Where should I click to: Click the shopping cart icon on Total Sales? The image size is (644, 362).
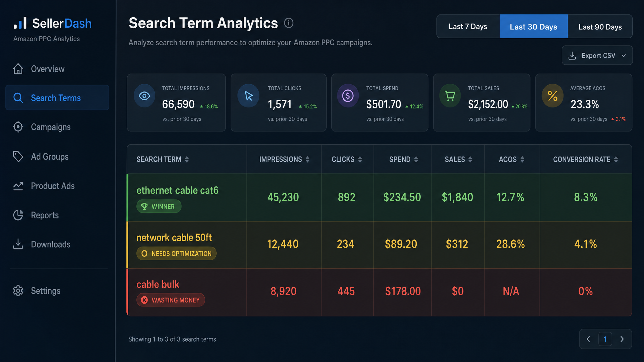(x=450, y=96)
